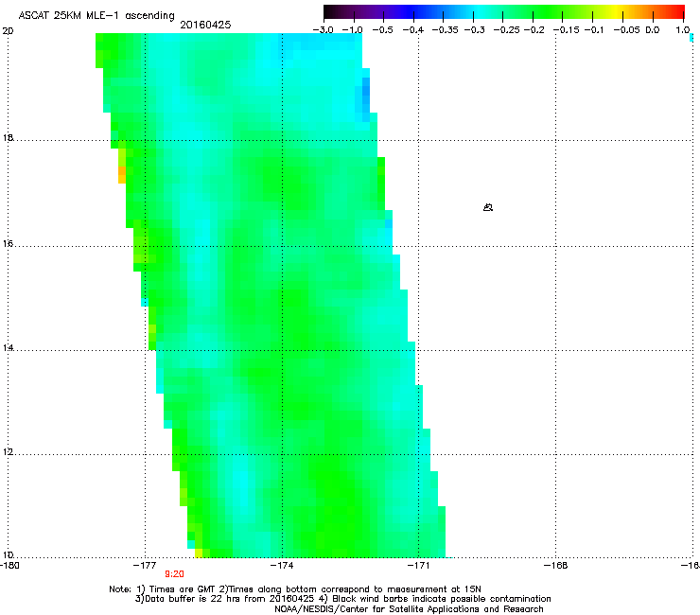Click the latitude axis label 14
Image resolution: width=700 pixels, height=615 pixels.
pyautogui.click(x=8, y=348)
